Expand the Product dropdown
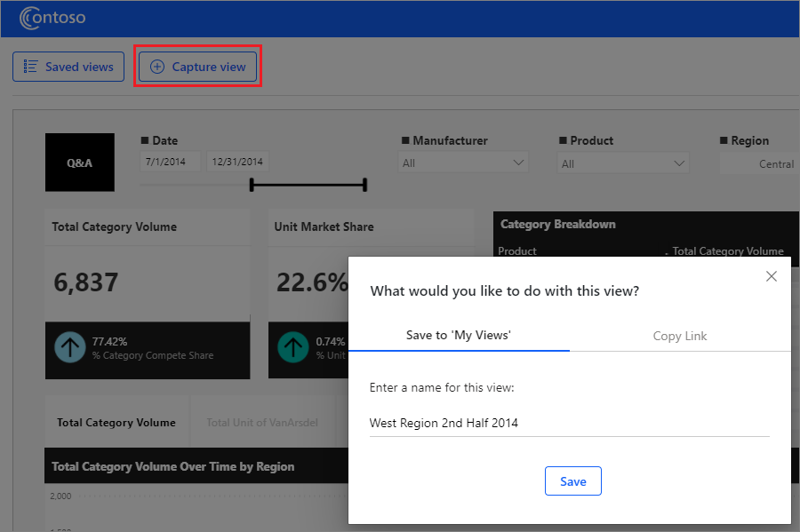800x532 pixels. [x=623, y=163]
